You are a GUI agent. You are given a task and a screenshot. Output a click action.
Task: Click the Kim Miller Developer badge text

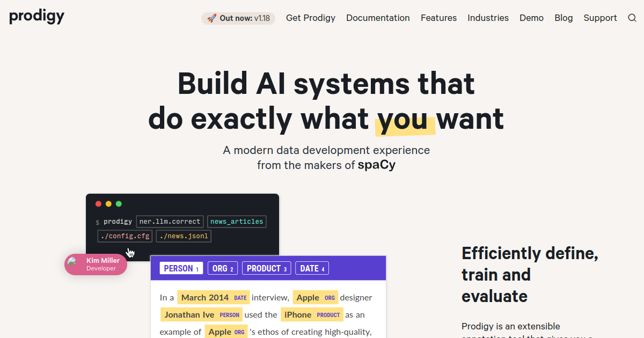pyautogui.click(x=103, y=264)
